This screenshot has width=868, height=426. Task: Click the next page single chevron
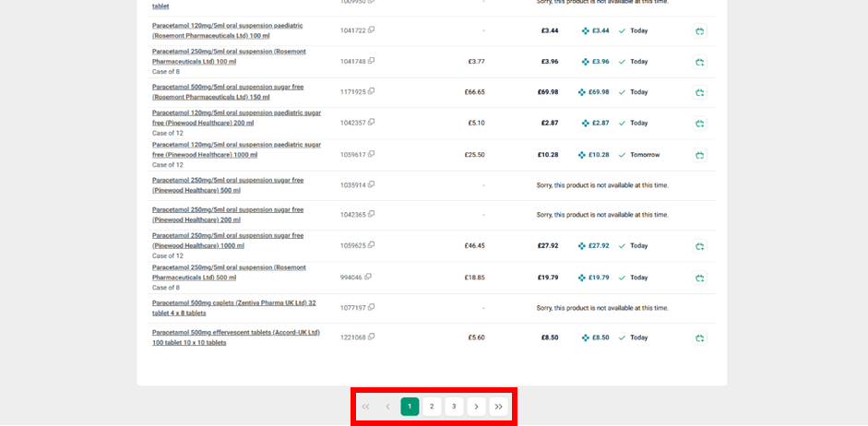[x=476, y=407]
